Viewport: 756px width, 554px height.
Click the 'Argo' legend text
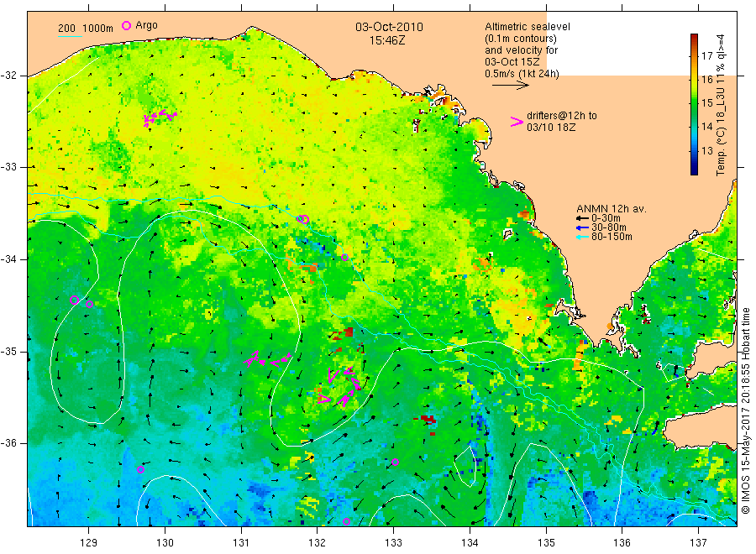pyautogui.click(x=146, y=25)
